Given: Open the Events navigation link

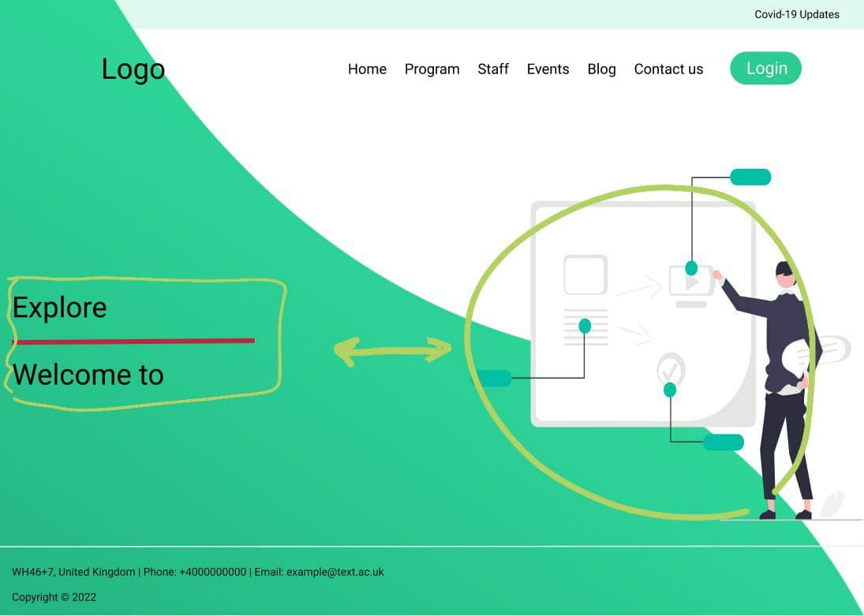Looking at the screenshot, I should click(548, 69).
